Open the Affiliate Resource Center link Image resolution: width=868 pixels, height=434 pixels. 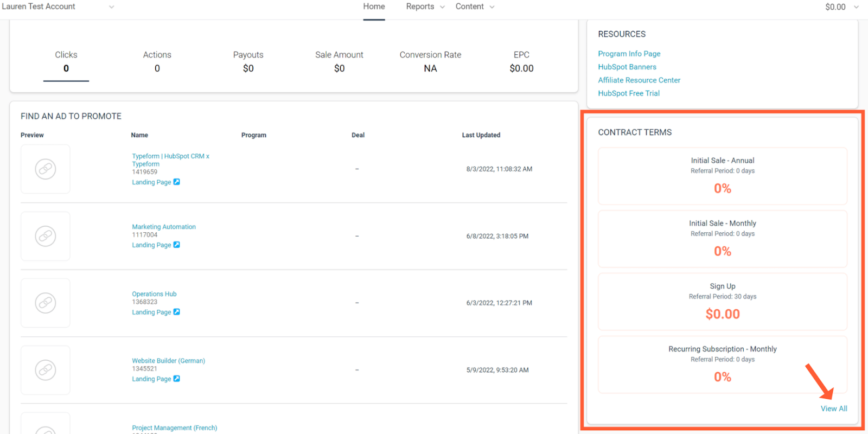pos(639,80)
